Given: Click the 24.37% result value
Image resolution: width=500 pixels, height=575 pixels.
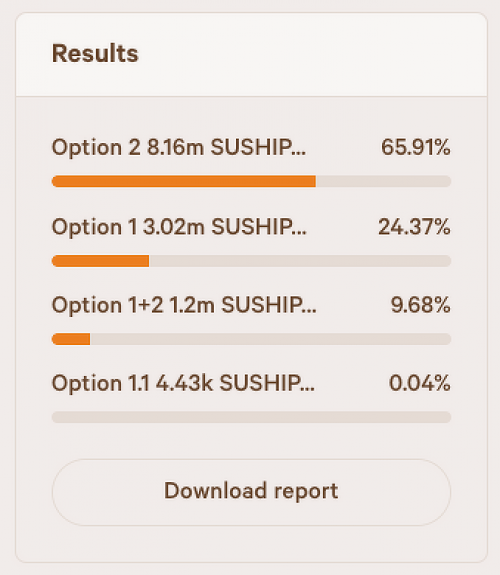Looking at the screenshot, I should (414, 227).
